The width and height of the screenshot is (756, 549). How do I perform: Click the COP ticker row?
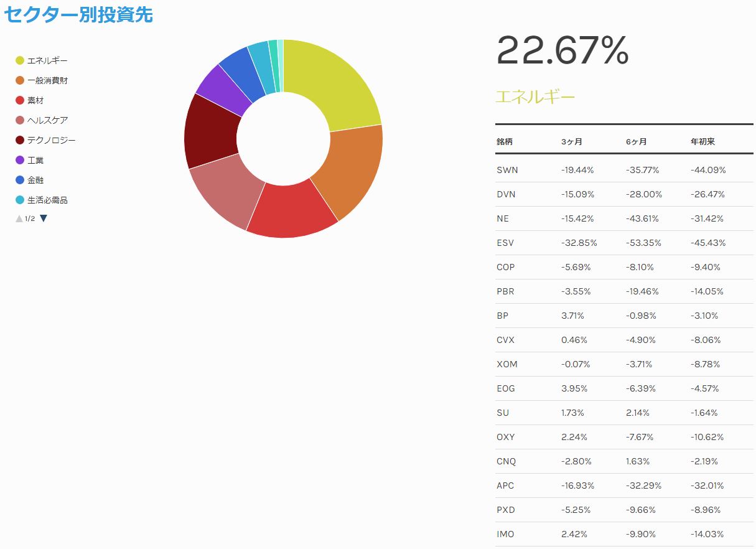624,267
